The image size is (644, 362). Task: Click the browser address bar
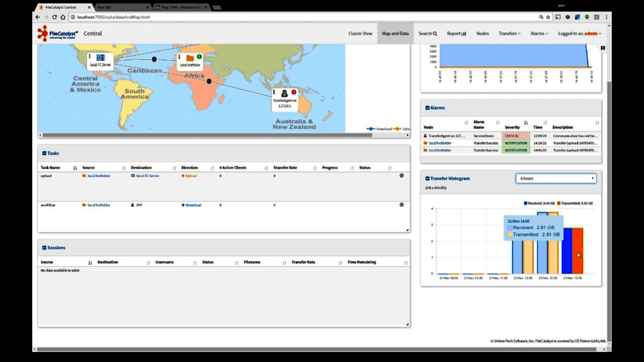(302, 17)
